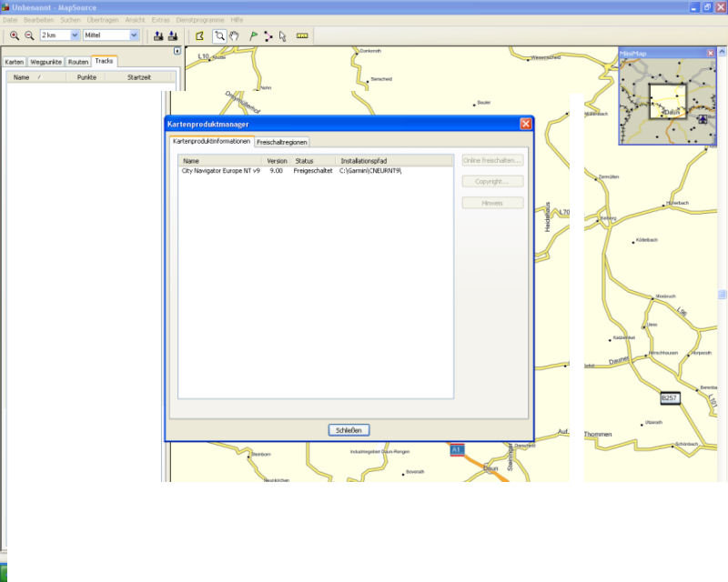
Task: Select the distance measuring ruler tool
Action: [302, 35]
